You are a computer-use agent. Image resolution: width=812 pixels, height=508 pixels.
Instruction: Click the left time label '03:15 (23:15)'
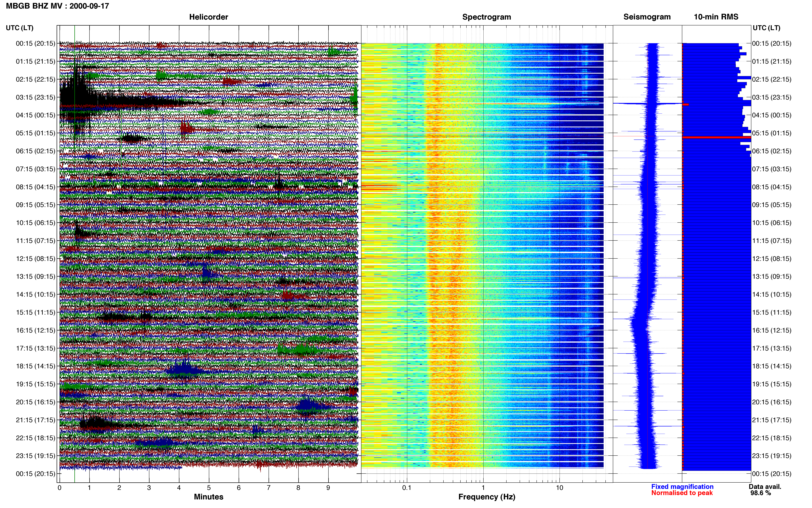[36, 97]
